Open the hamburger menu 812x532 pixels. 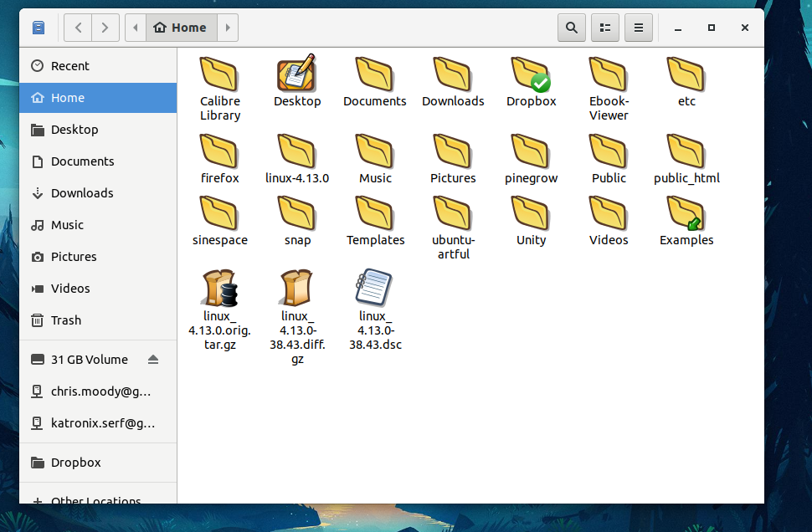pyautogui.click(x=638, y=27)
